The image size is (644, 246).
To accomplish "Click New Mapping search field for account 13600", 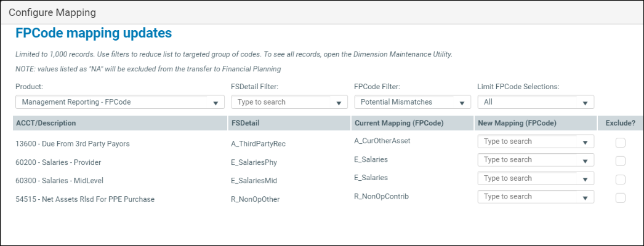I will (528, 141).
